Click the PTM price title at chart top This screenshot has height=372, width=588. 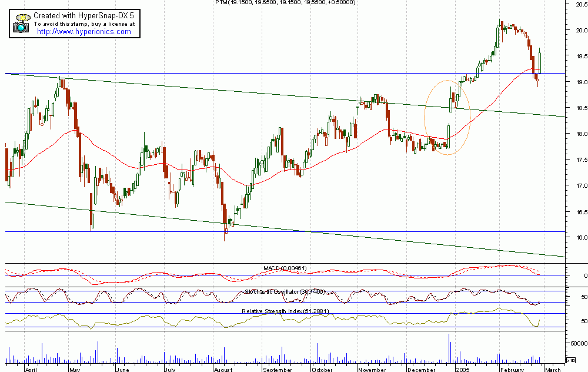coord(285,2)
